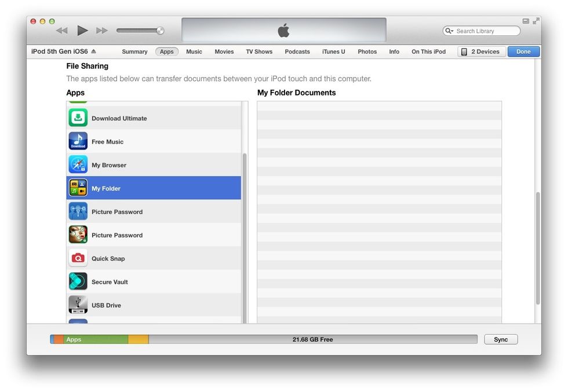Click the Free Music app icon
568x392 pixels.
coord(78,141)
